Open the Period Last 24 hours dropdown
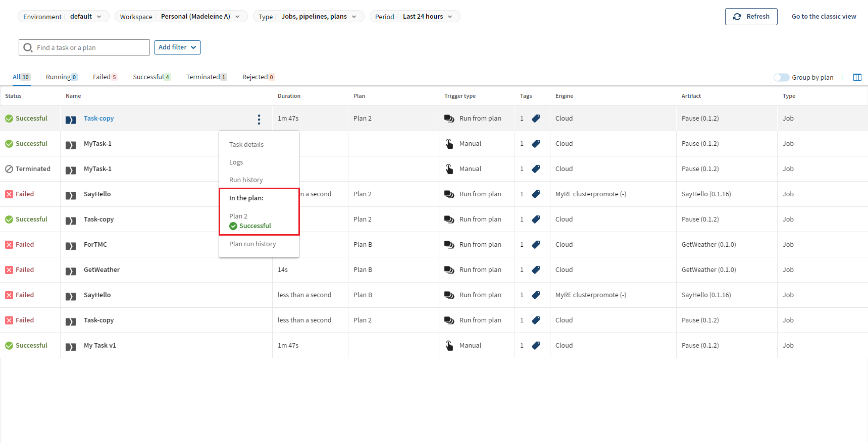868x443 pixels. (415, 17)
